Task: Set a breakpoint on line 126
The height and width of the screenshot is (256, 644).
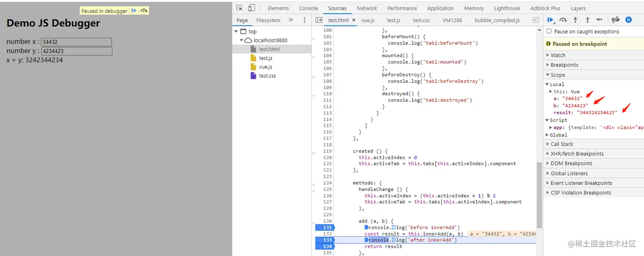Action: (x=327, y=196)
